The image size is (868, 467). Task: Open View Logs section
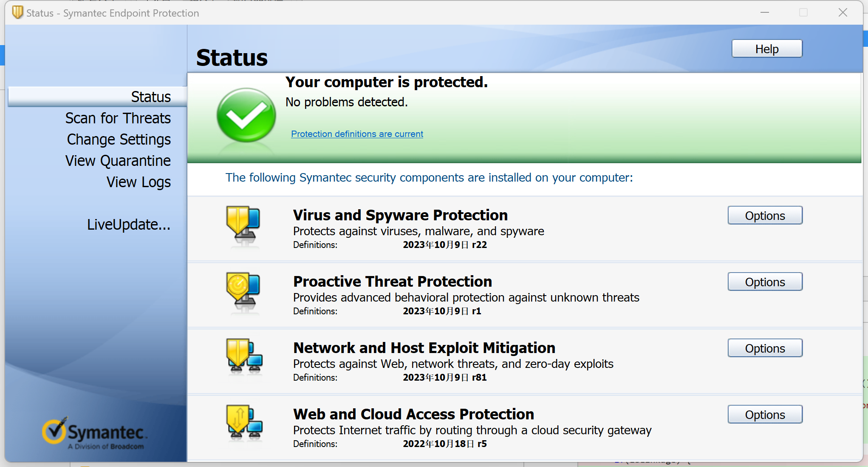(x=139, y=182)
